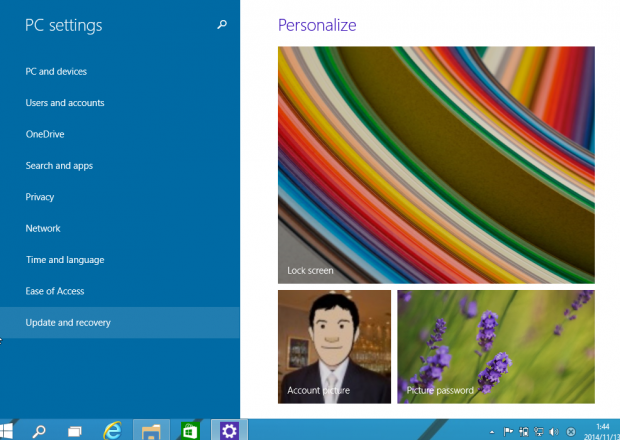This screenshot has height=440, width=620.
Task: Click the Lock screen preview image
Action: click(436, 165)
